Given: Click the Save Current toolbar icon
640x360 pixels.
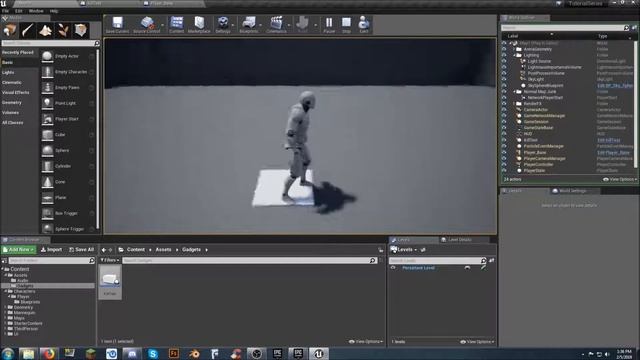Looking at the screenshot, I should 118,24.
